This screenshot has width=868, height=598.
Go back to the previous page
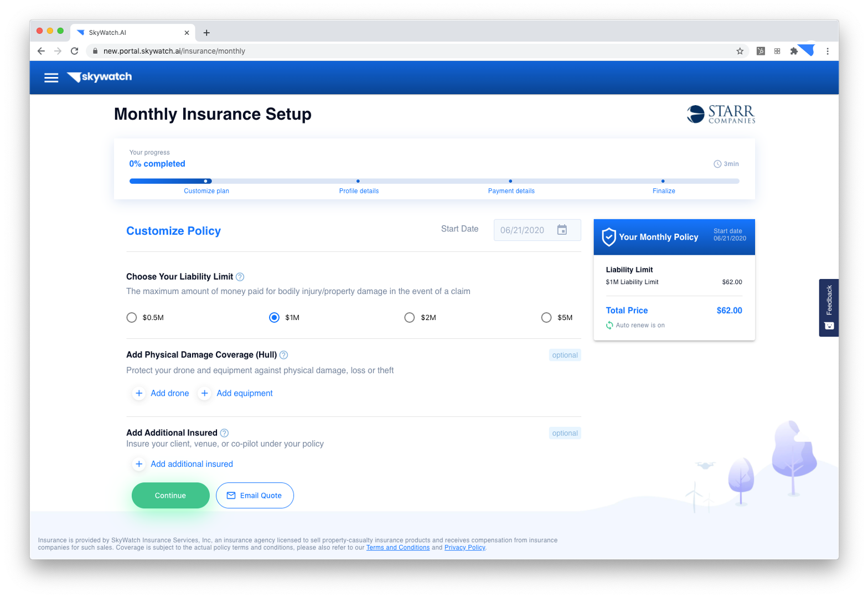pos(41,51)
